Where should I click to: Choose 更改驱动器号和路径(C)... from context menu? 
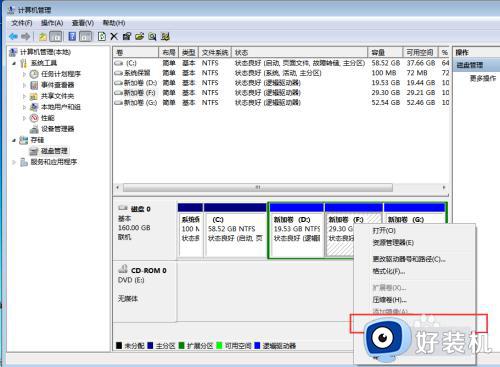[x=409, y=259]
